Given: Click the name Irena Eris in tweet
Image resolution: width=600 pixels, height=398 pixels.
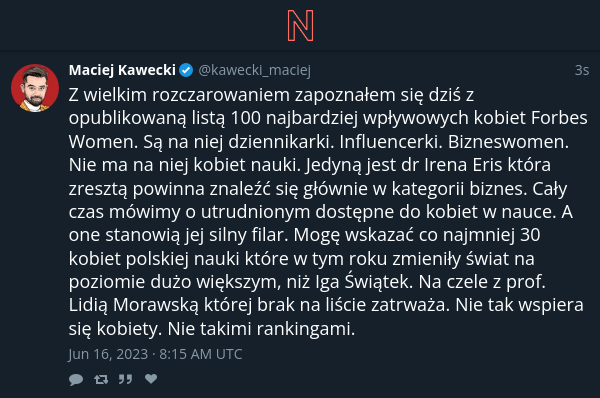Looking at the screenshot, I should pos(463,165).
